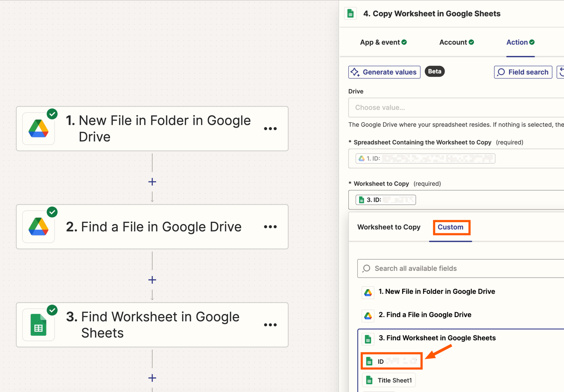Click the Sheets icon on Title Sheet1 pill
The height and width of the screenshot is (392, 564).
[x=369, y=380]
